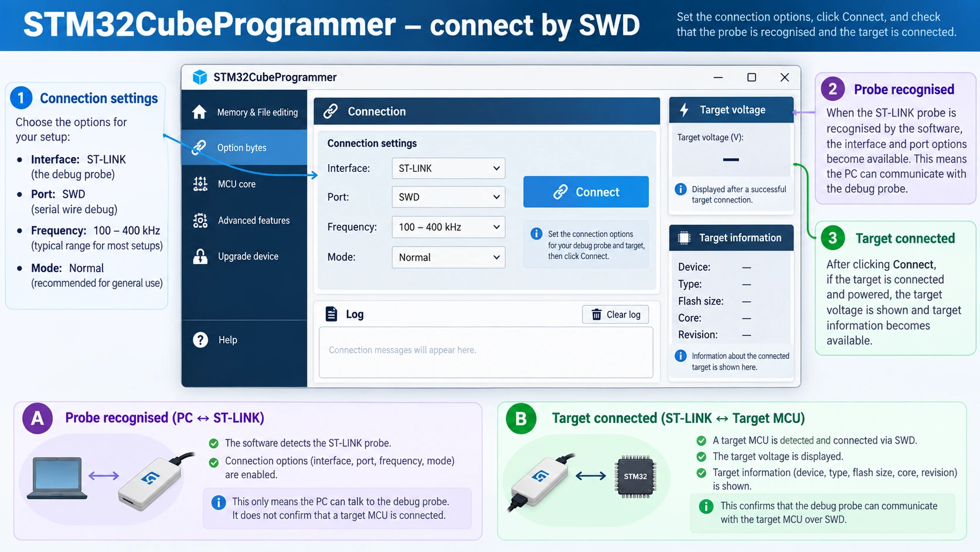This screenshot has width=980, height=552.
Task: Click the chip icon in Target information header
Action: pos(684,238)
